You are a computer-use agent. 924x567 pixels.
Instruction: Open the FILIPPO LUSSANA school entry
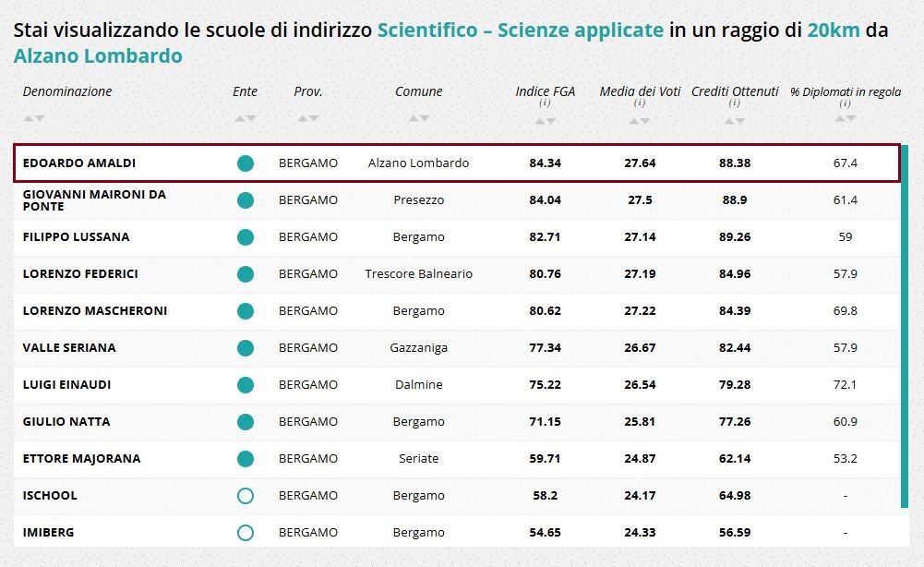point(76,237)
